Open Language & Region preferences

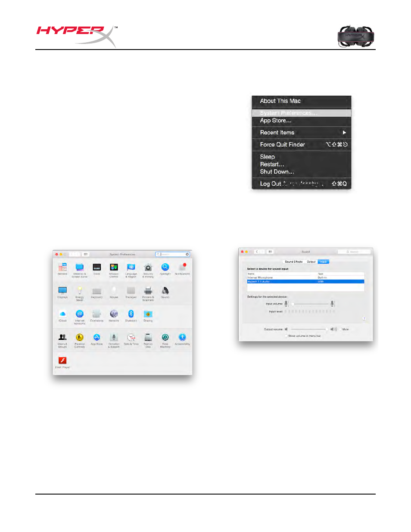[x=131, y=270]
